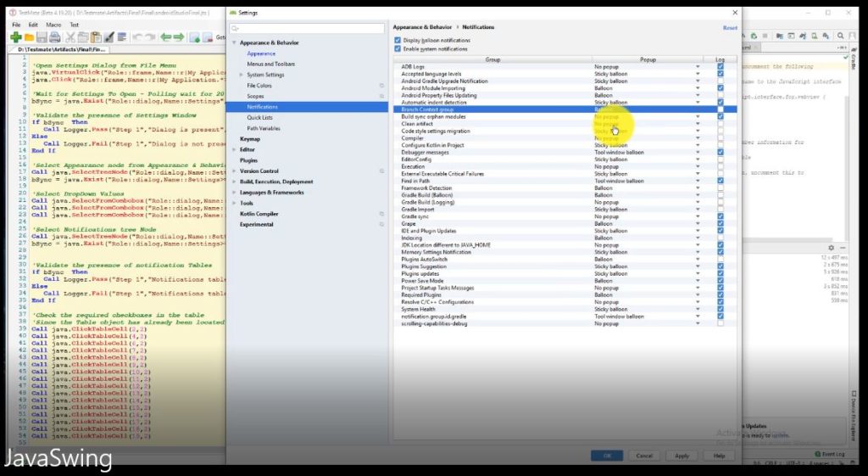Viewport: 868px width, 476px height.
Task: Open Popup dropdown for ADB Logs row
Action: click(698, 66)
